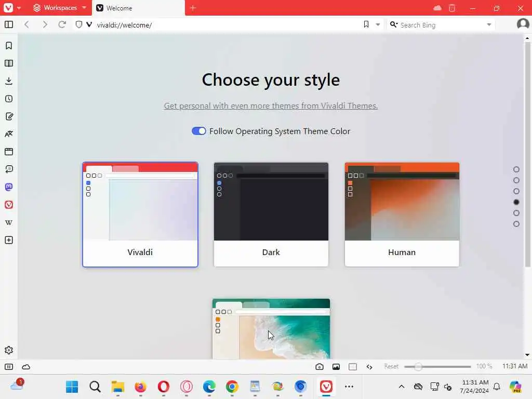The image size is (532, 399).
Task: Click the status bar clock
Action: pyautogui.click(x=515, y=366)
